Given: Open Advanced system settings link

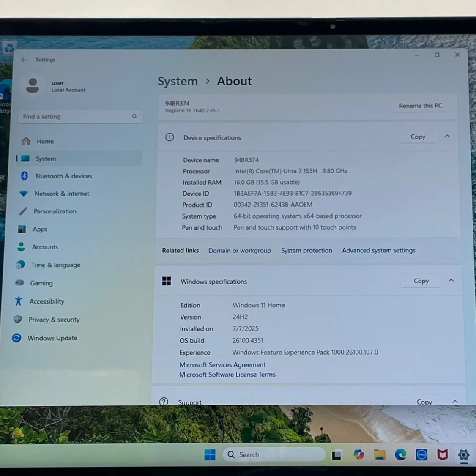Looking at the screenshot, I should click(x=378, y=250).
